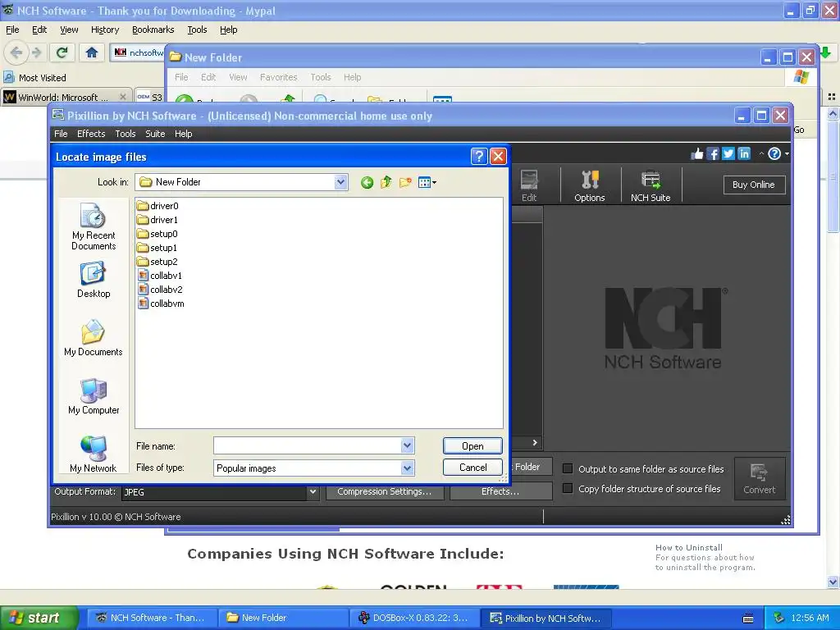Click the dialog's question mark help button
This screenshot has height=630, width=840.
coord(479,157)
